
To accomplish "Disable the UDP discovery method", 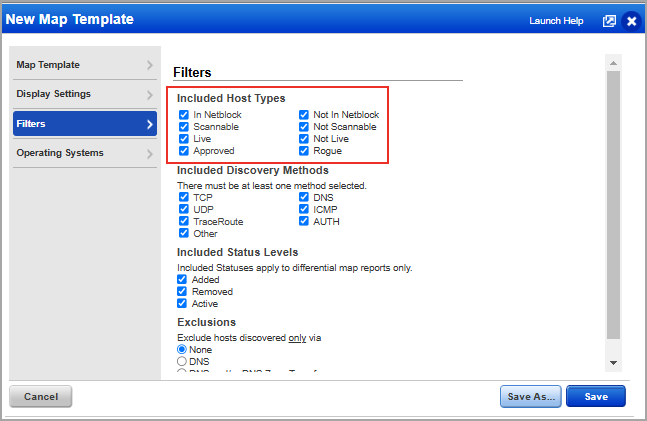I will pyautogui.click(x=184, y=209).
